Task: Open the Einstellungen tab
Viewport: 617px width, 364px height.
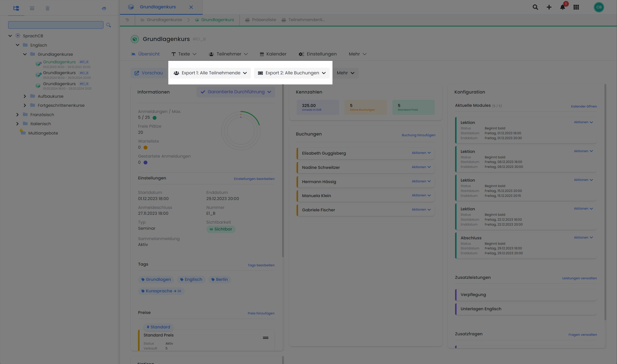Action: coord(317,54)
